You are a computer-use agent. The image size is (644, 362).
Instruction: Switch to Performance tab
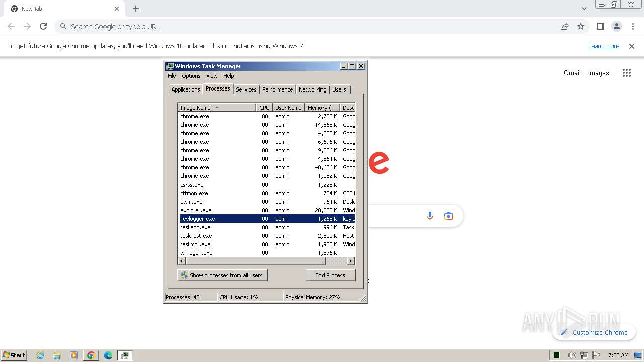277,89
